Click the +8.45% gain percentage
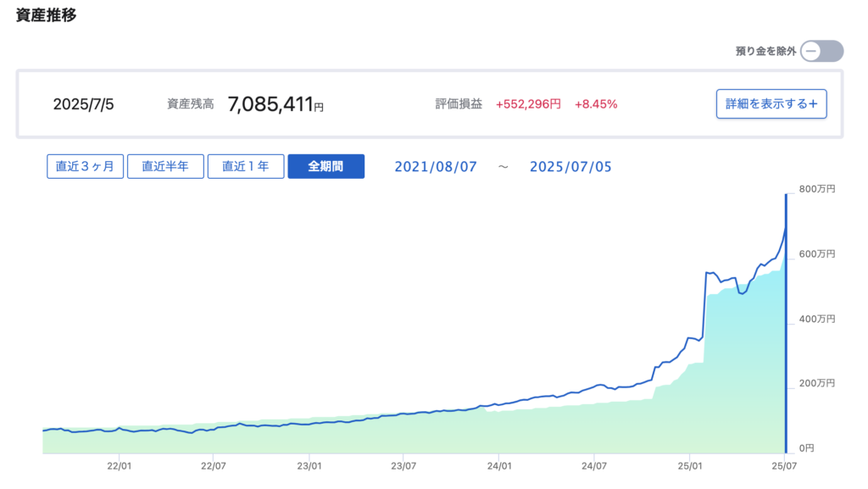Viewport: 868px width, 489px height. 596,104
